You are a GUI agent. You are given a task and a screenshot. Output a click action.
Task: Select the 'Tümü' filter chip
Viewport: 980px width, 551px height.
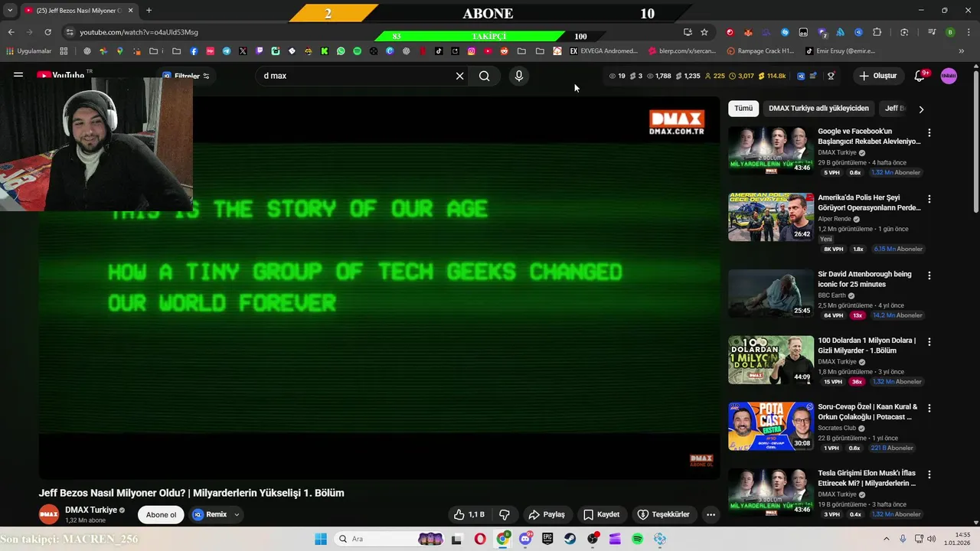coord(743,109)
